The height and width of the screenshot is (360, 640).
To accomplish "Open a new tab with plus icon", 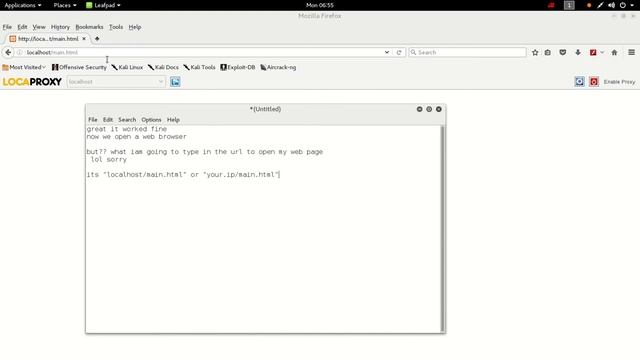I will tap(97, 39).
